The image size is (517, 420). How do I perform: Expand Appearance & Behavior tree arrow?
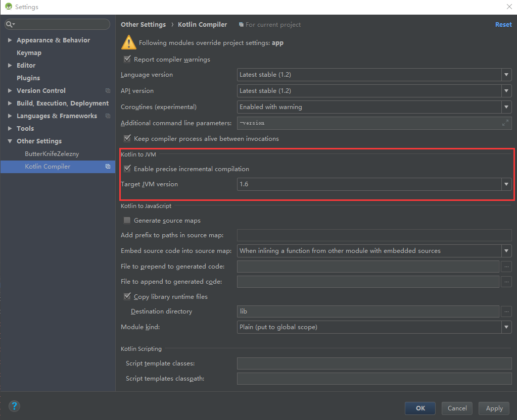[x=10, y=40]
